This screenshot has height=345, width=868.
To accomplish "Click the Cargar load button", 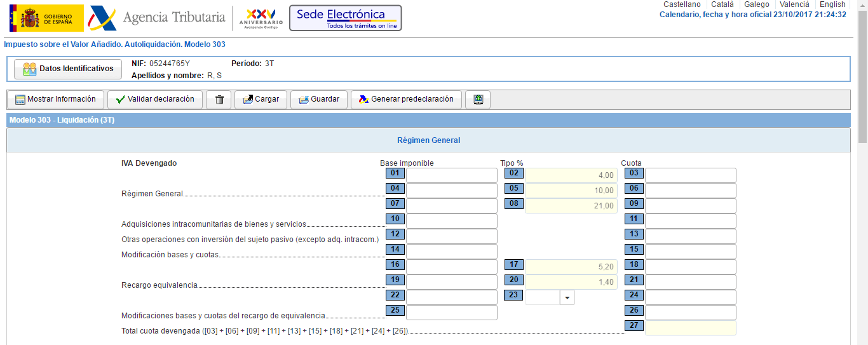I will (x=261, y=100).
